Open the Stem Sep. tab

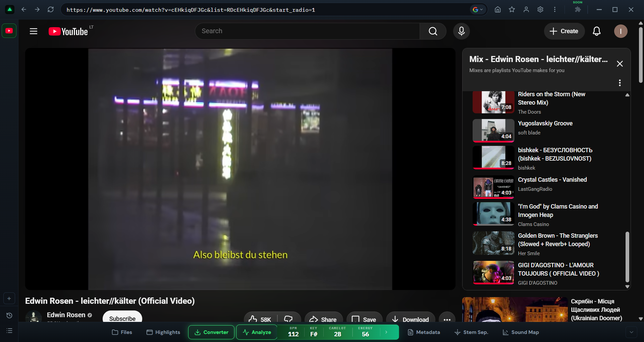[x=471, y=332]
